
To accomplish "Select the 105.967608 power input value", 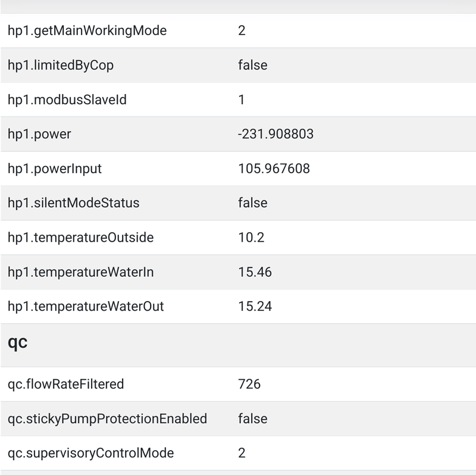I will point(274,168).
